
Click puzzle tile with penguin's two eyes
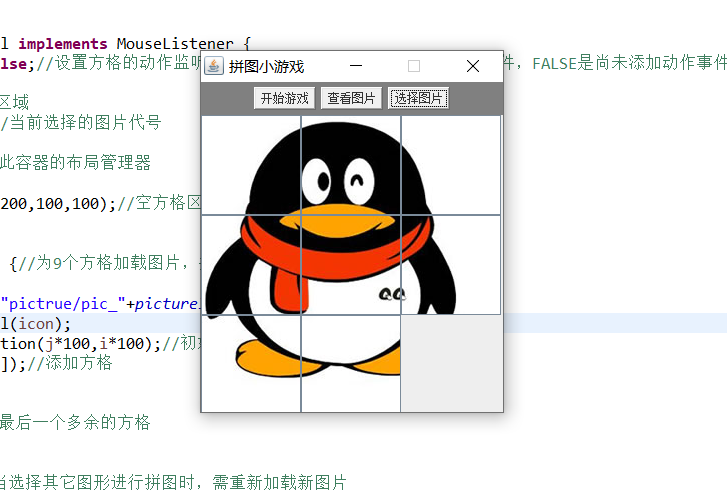coord(351,165)
